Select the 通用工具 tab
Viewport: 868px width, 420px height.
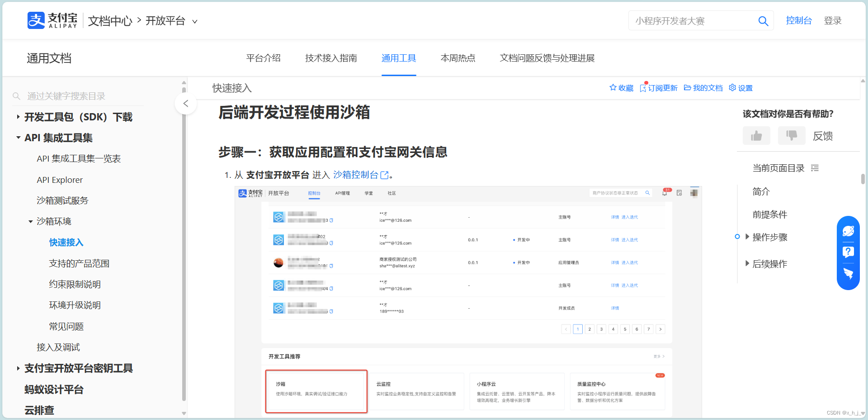point(399,58)
